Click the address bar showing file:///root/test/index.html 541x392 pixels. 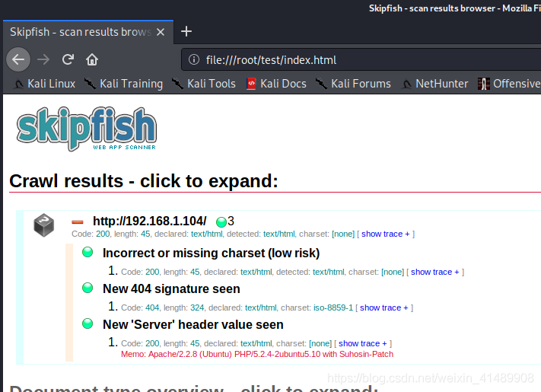pos(361,59)
